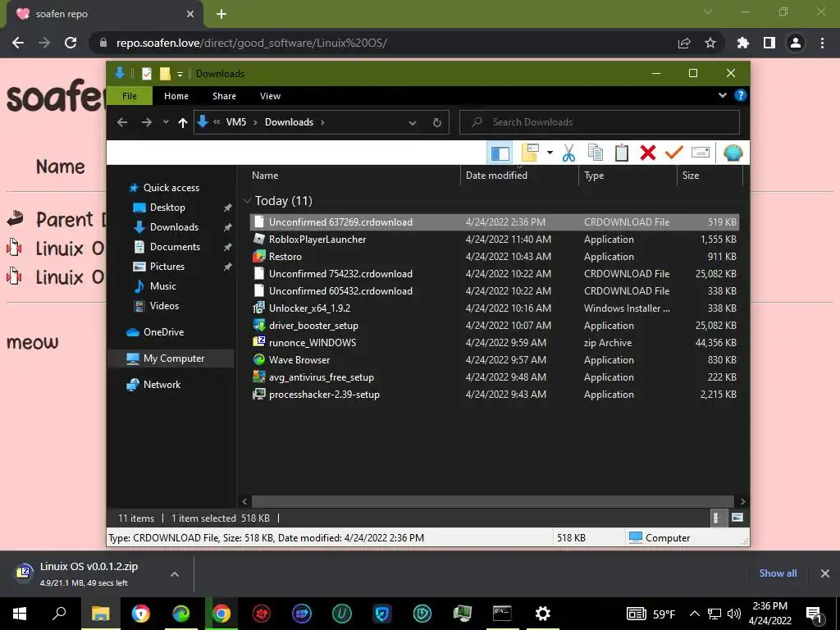
Task: Open Pictures in the navigation pane
Action: tap(158, 267)
